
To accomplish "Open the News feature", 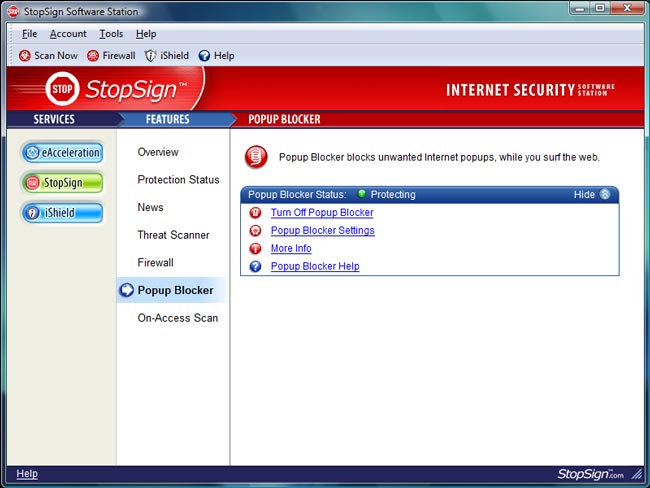I will pyautogui.click(x=150, y=207).
